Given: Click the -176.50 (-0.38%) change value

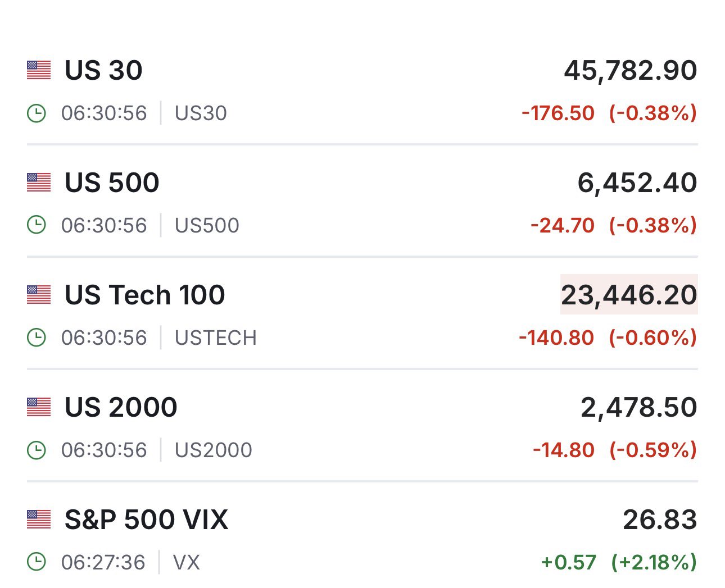Looking at the screenshot, I should [x=609, y=113].
